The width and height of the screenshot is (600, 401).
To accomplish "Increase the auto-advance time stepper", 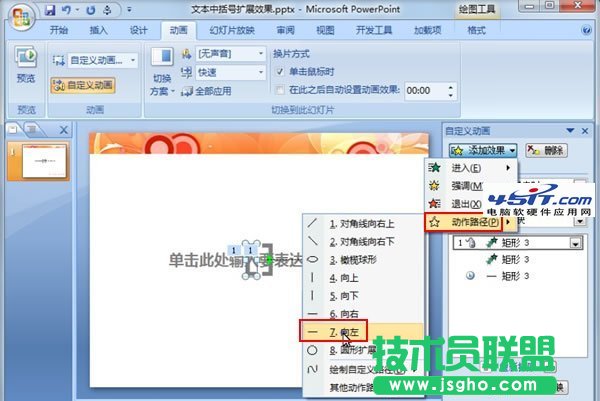I will click(450, 87).
